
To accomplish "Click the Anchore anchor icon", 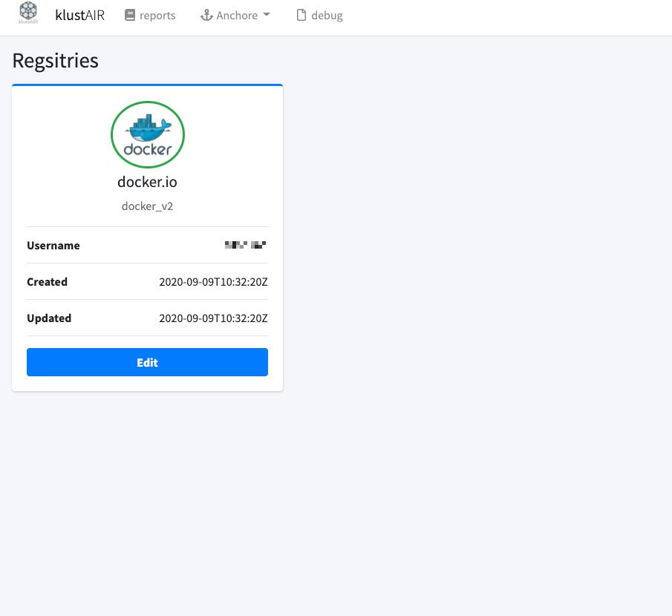I will coord(206,16).
